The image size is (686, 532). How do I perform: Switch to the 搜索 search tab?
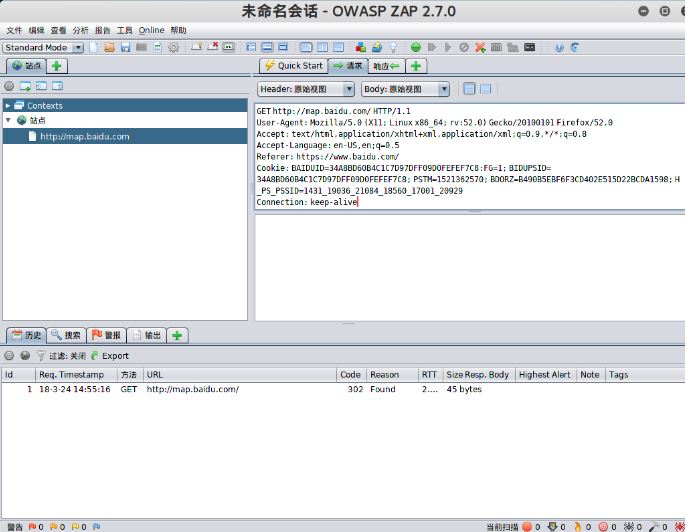66,336
